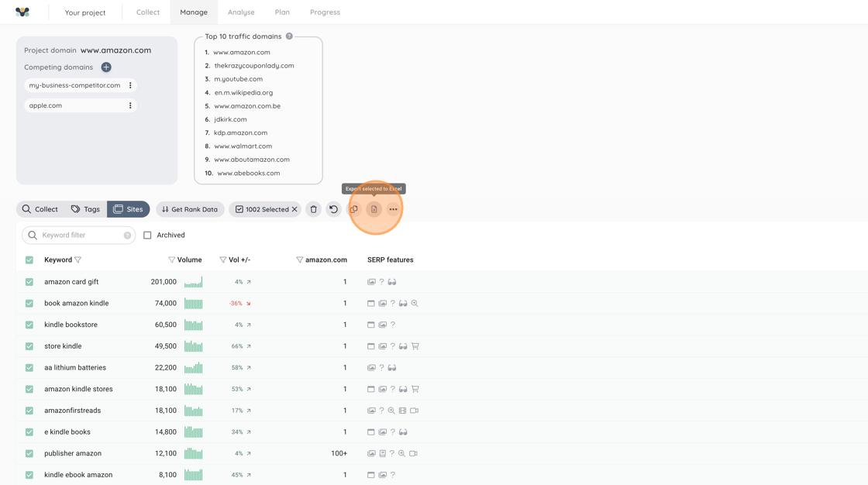Click en.m.wikipedia.org in traffic domains list

pyautogui.click(x=243, y=92)
